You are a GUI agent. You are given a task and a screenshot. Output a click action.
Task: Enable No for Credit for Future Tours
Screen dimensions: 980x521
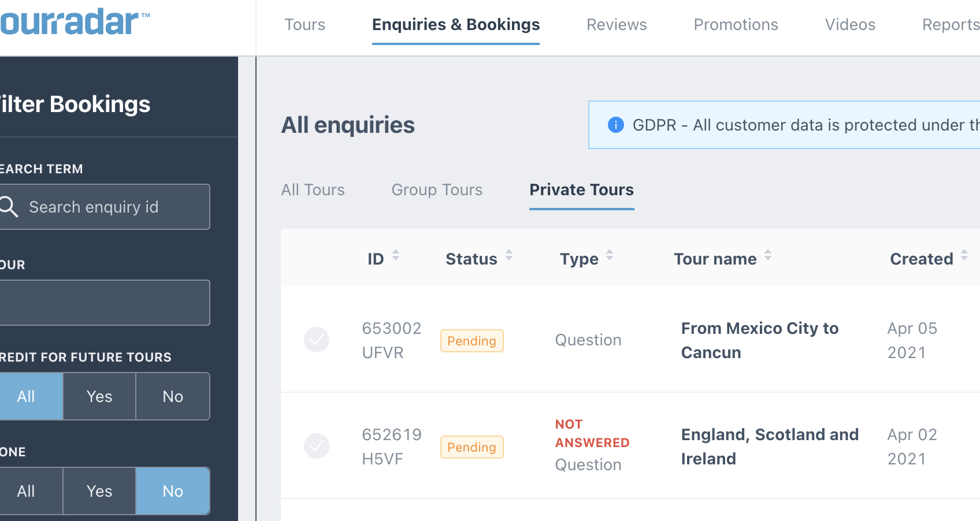pos(172,396)
